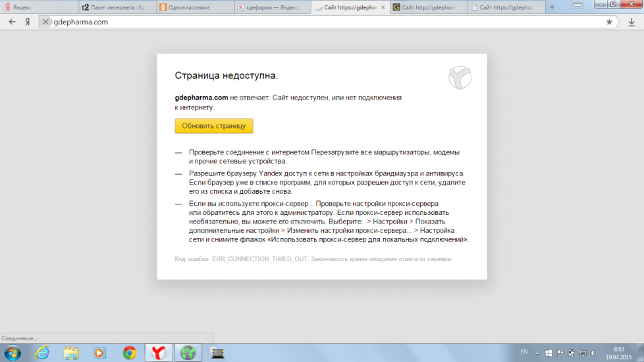Screen dimensions: 644x362
Task: Close the active gdepharma tab
Action: tap(382, 8)
